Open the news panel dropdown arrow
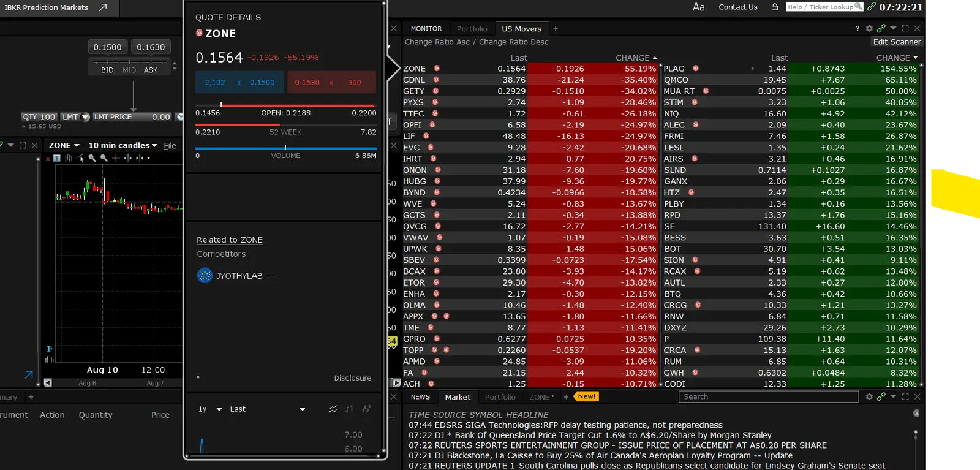This screenshot has height=470, width=980. point(893,396)
